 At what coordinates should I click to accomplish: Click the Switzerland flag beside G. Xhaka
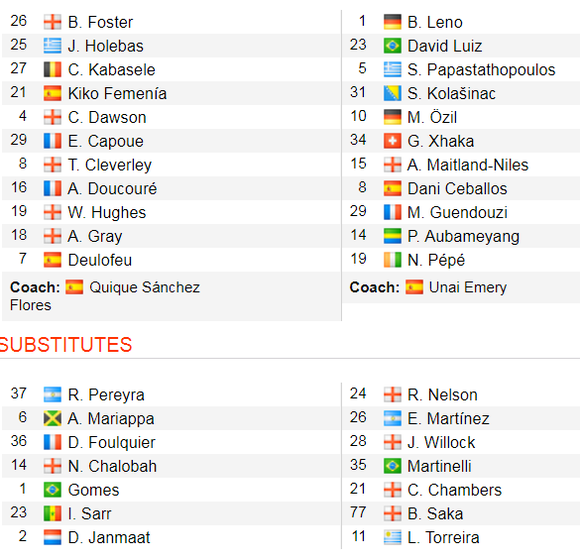392,141
